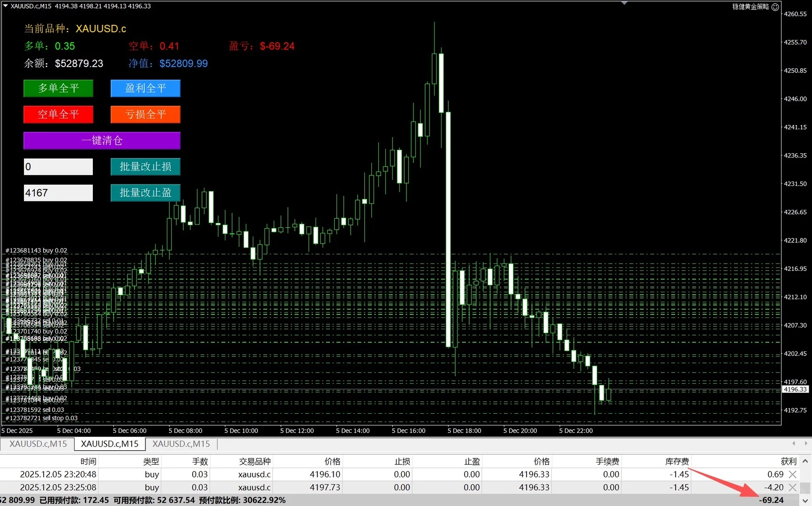Click the 预付款比例: 30622.92% status text
812x506 pixels.
242,500
